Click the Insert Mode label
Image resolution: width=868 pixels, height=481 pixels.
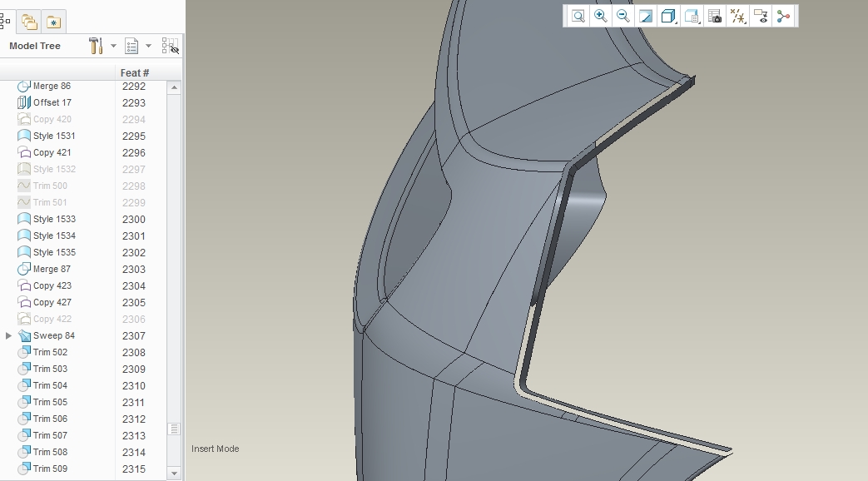216,449
